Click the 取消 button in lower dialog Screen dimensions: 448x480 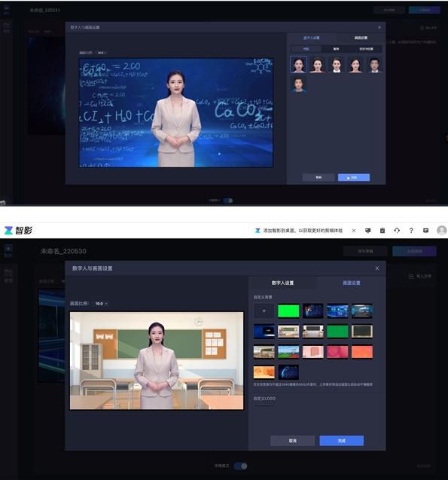pyautogui.click(x=293, y=441)
